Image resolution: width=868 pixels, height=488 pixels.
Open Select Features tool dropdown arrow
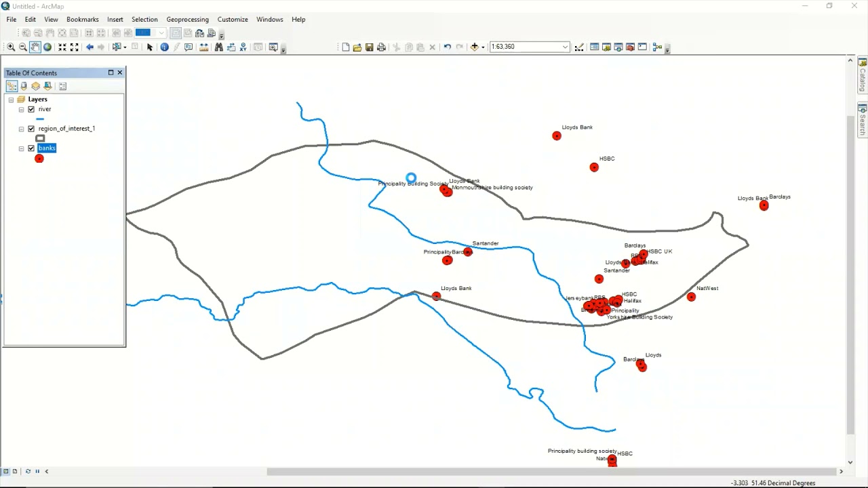(x=125, y=47)
